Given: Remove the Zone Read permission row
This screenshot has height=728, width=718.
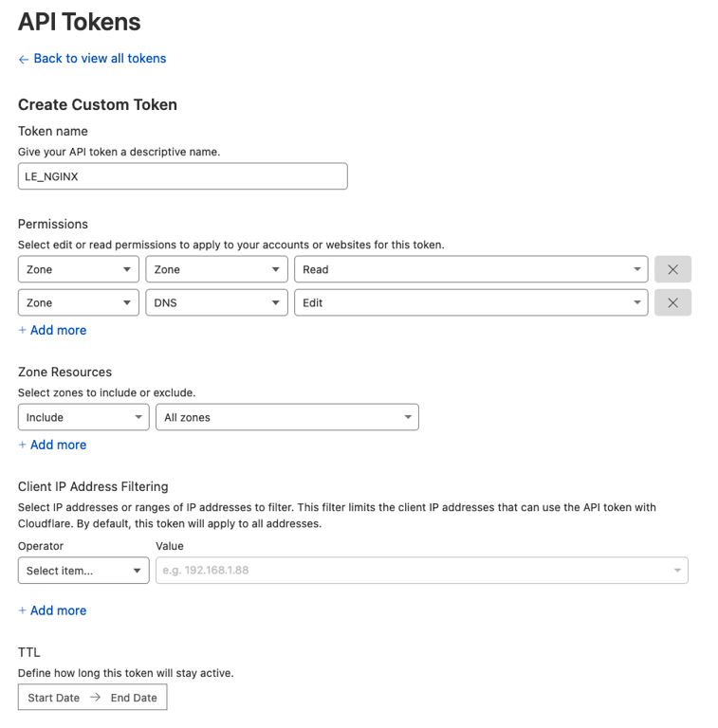Looking at the screenshot, I should (672, 269).
